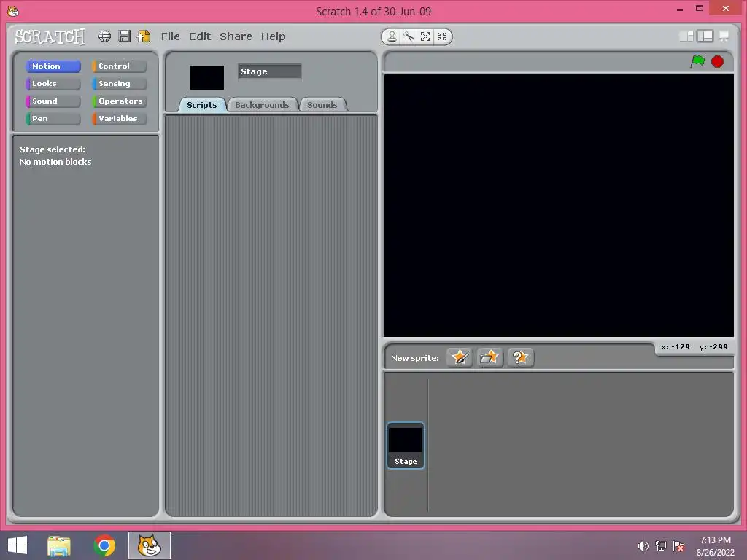
Task: Open Google Chrome from the taskbar
Action: click(x=104, y=545)
